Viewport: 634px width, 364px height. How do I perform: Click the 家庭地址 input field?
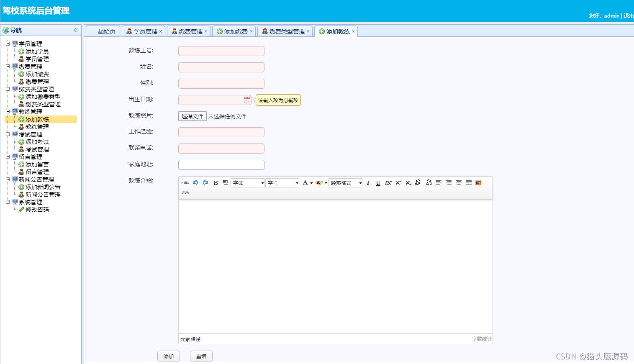221,165
